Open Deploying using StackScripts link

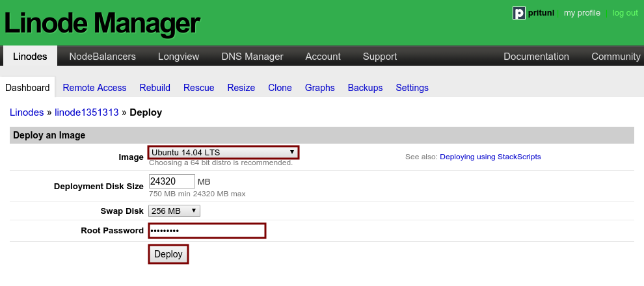pyautogui.click(x=490, y=157)
